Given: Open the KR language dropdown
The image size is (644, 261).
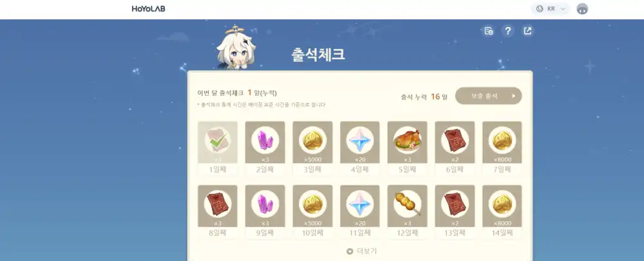Looking at the screenshot, I should tap(551, 8).
